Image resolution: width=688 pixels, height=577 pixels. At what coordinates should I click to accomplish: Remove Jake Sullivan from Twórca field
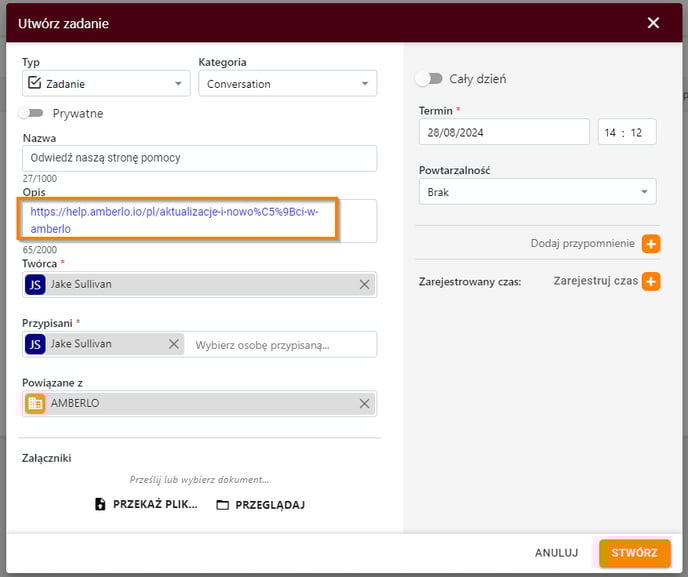click(364, 285)
